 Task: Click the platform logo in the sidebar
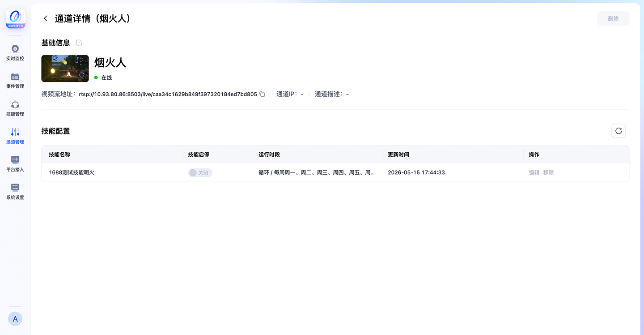point(15,18)
